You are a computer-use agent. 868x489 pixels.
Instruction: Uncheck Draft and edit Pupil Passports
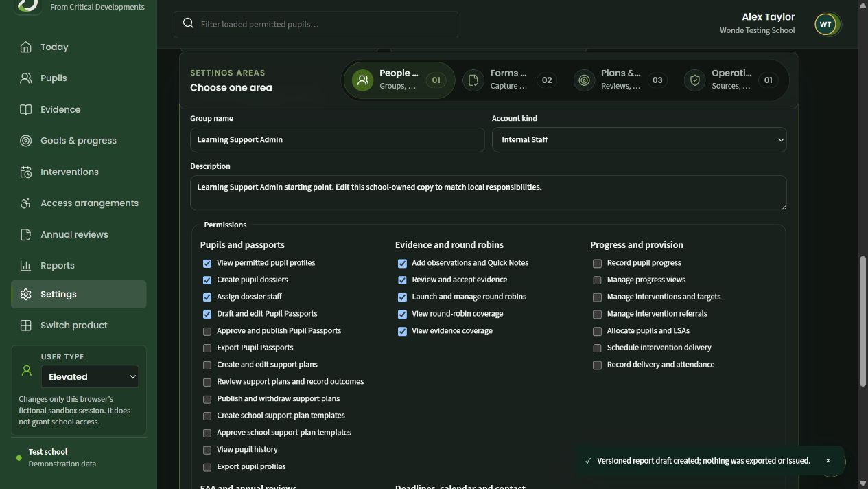pyautogui.click(x=207, y=315)
